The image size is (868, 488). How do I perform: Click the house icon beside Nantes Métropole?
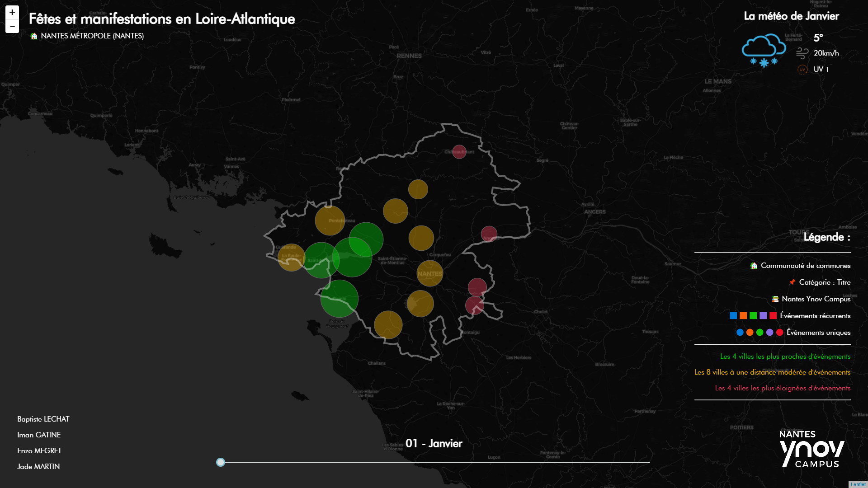coord(34,36)
